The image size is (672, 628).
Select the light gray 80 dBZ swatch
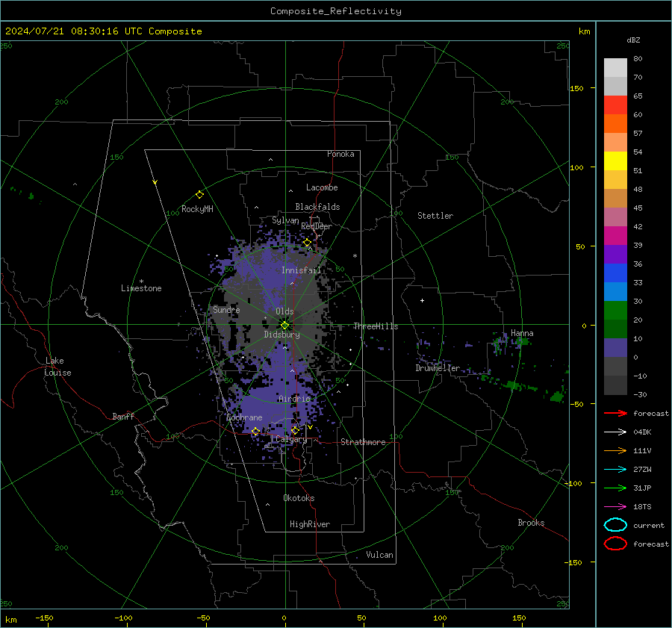615,68
